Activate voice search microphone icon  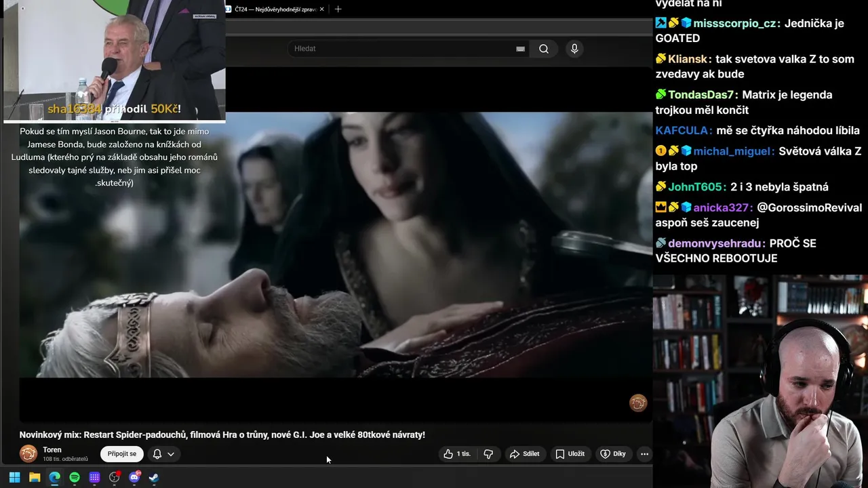pyautogui.click(x=574, y=49)
